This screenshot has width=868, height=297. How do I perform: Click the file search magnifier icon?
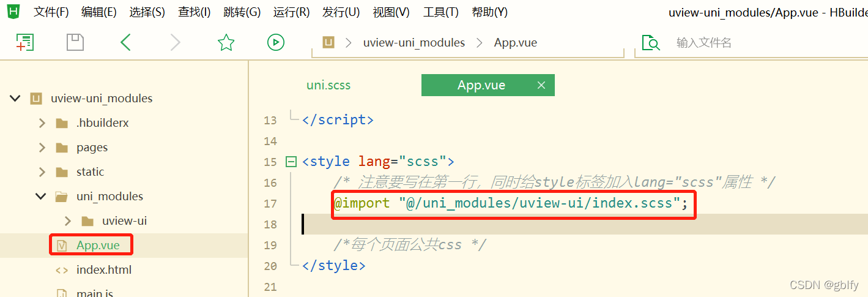[x=651, y=42]
